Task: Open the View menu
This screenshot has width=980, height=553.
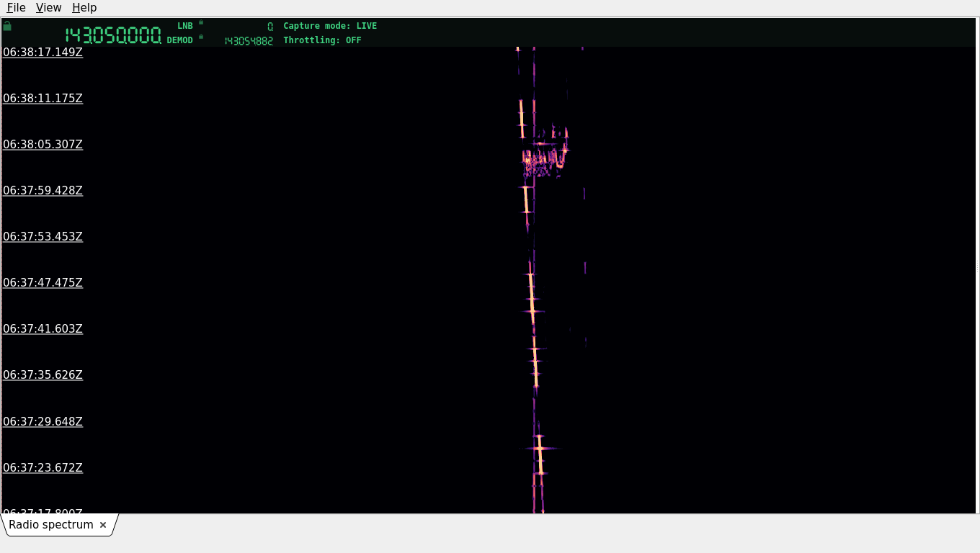Action: (x=48, y=8)
